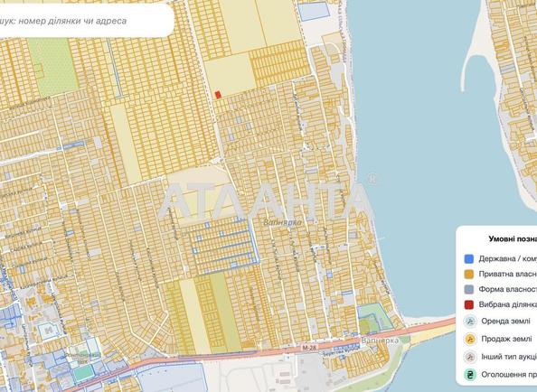Click the M-28 highway label
This screenshot has height=392, width=537.
(309, 348)
